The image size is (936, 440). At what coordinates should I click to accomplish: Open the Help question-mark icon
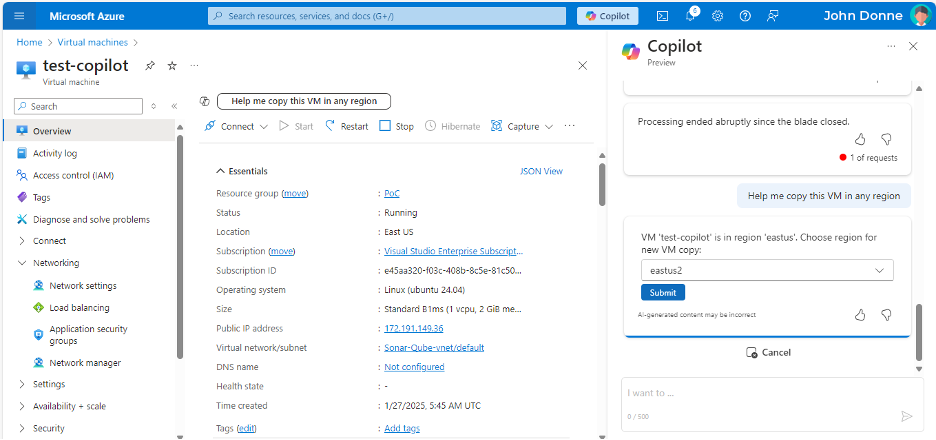click(745, 16)
